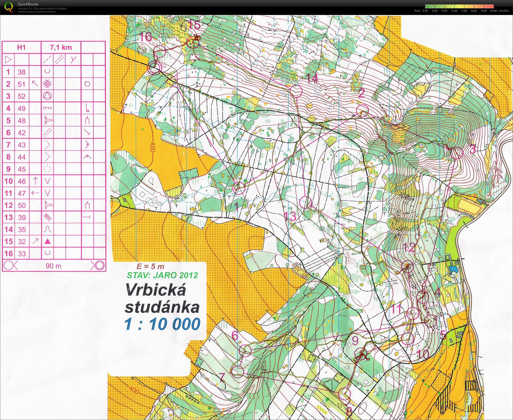Screen dimensions: 513x420
Task: Click control circle 16 on the map
Action: [x=159, y=51]
